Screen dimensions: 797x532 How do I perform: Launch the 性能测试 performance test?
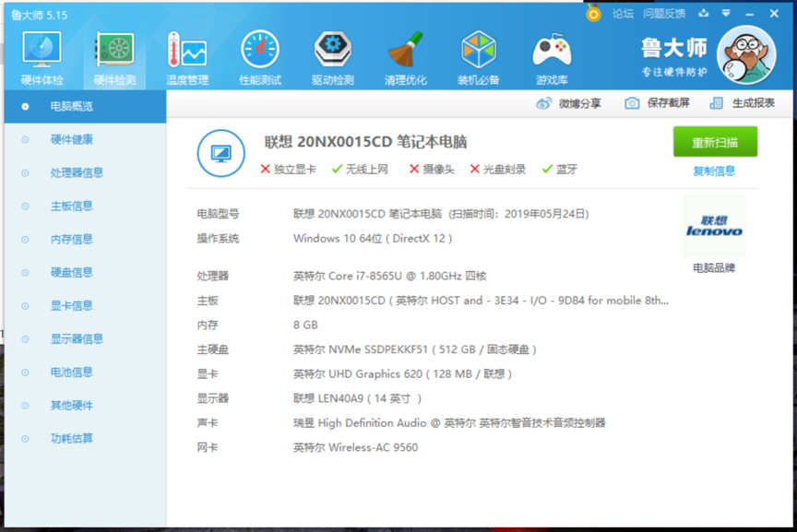point(260,58)
